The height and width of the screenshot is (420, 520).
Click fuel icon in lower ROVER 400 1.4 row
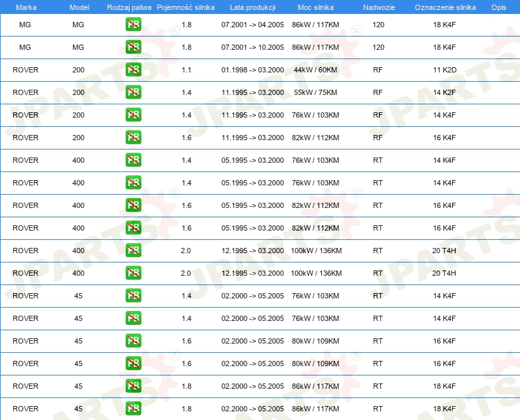133,182
